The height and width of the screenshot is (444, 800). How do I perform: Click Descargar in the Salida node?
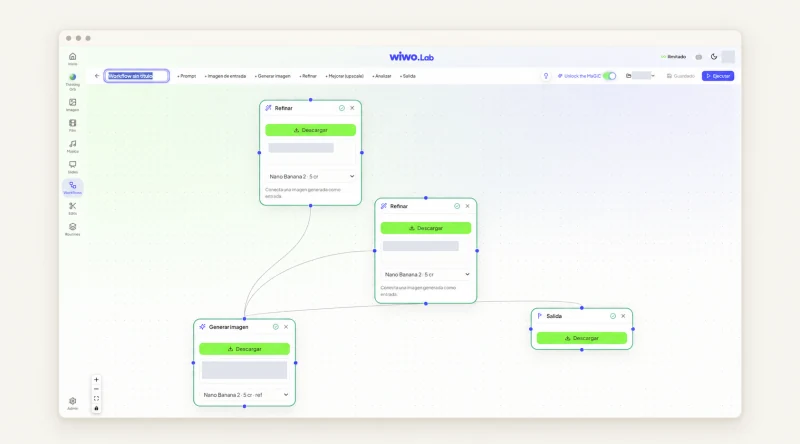[x=582, y=338]
